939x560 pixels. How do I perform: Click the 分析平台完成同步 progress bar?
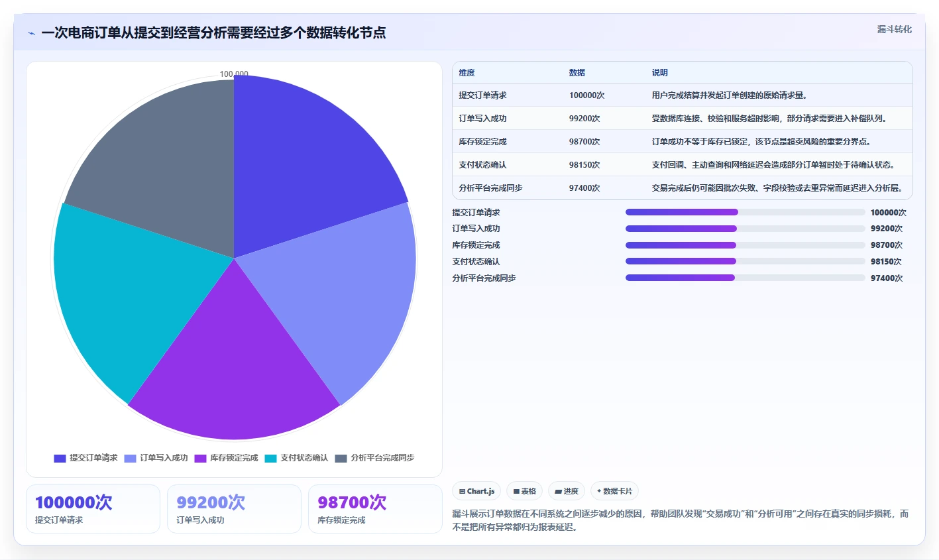coord(746,278)
